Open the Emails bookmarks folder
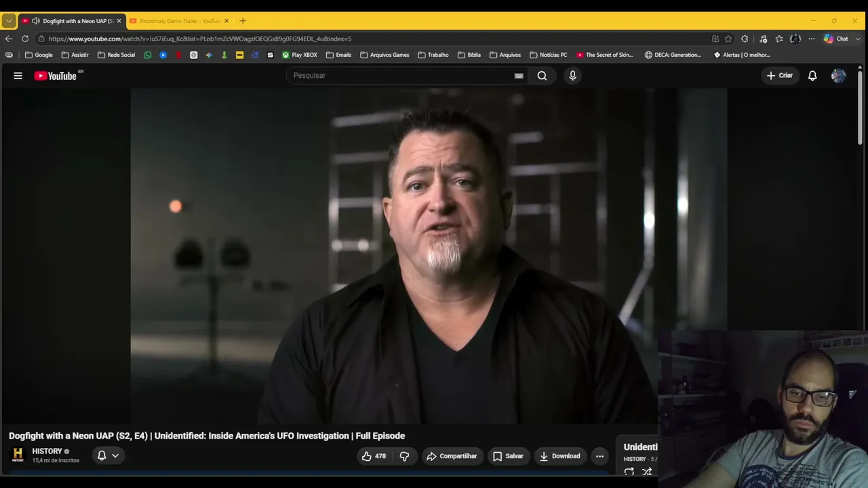Image resolution: width=868 pixels, height=488 pixels. (339, 55)
